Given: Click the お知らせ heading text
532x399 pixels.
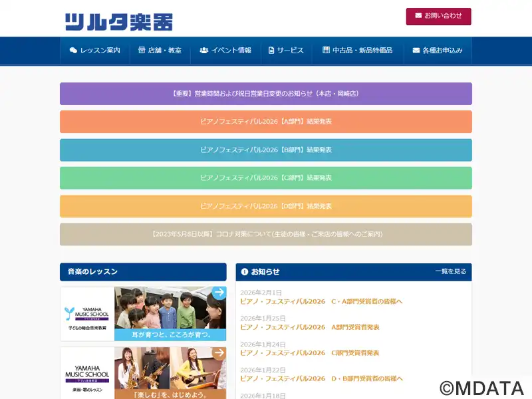Looking at the screenshot, I should point(265,272).
